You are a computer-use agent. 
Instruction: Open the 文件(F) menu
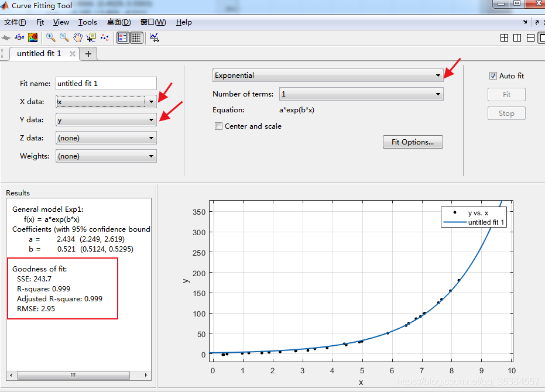(15, 22)
